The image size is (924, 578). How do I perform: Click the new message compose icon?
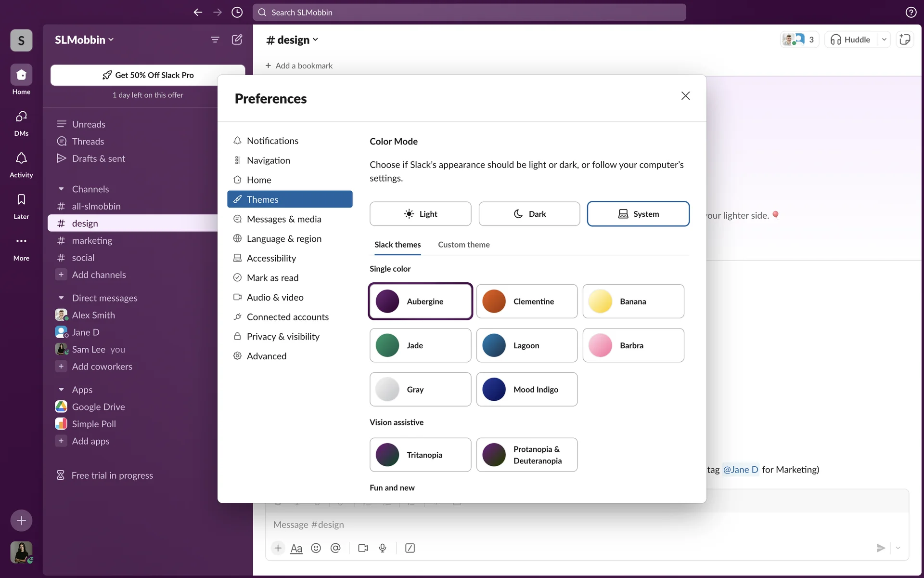(237, 39)
